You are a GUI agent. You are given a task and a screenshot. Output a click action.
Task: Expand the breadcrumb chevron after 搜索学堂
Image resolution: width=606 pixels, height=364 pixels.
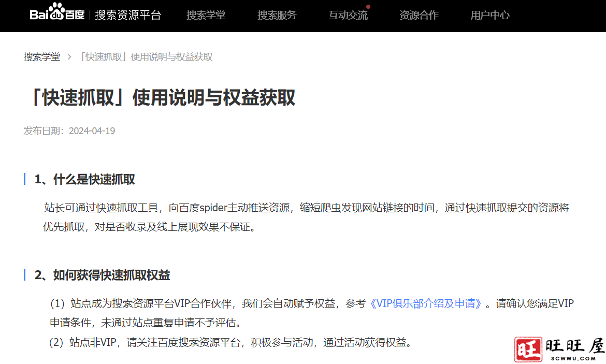[68, 57]
